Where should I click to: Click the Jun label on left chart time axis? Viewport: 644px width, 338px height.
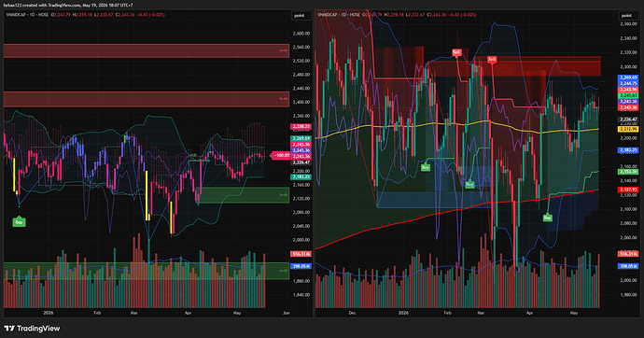point(287,313)
